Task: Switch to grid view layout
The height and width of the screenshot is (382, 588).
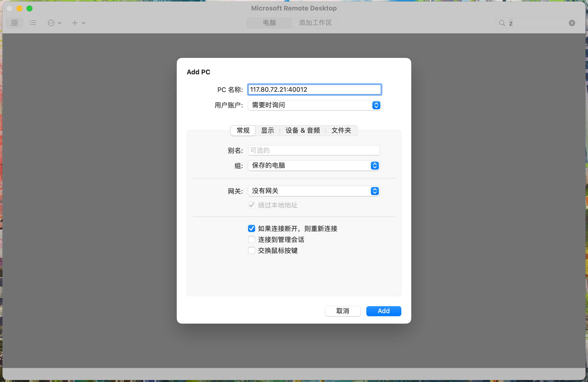Action: click(x=14, y=23)
